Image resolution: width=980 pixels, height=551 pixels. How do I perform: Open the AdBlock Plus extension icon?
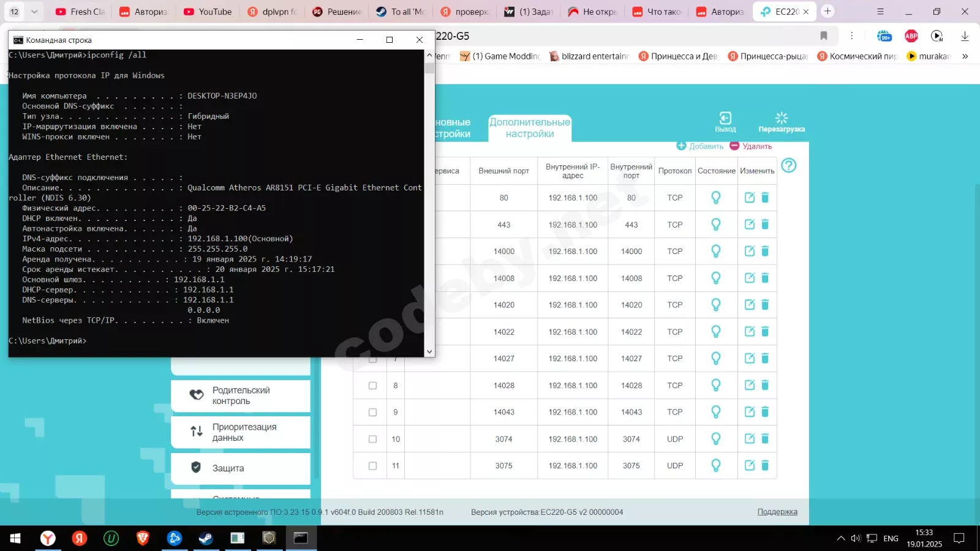(x=911, y=36)
